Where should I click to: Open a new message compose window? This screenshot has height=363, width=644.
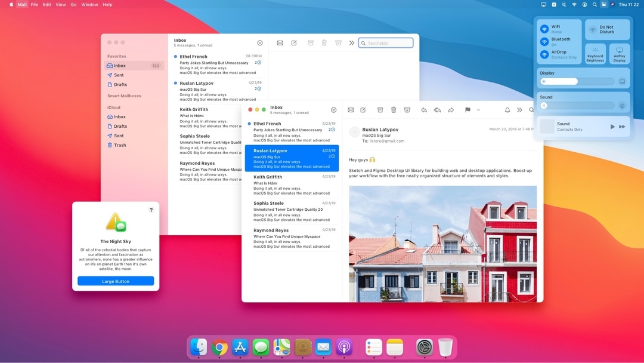[x=364, y=110]
